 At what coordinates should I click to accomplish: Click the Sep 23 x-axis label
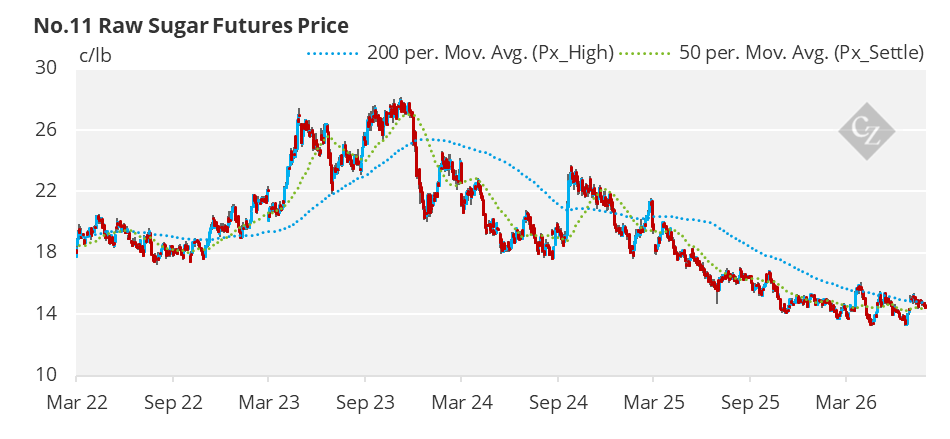tap(365, 402)
